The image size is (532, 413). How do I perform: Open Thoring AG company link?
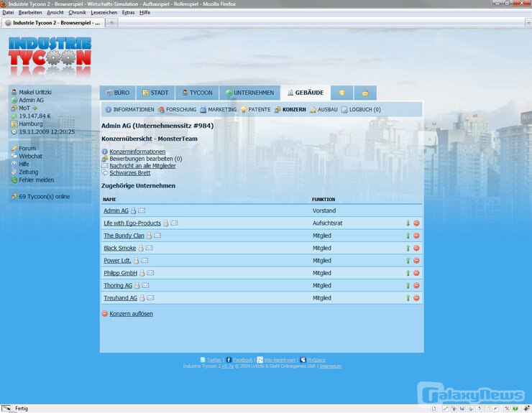click(118, 285)
